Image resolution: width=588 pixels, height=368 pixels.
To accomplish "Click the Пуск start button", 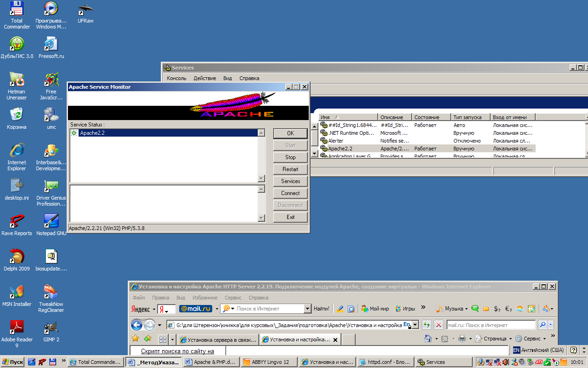I will pos(12,362).
